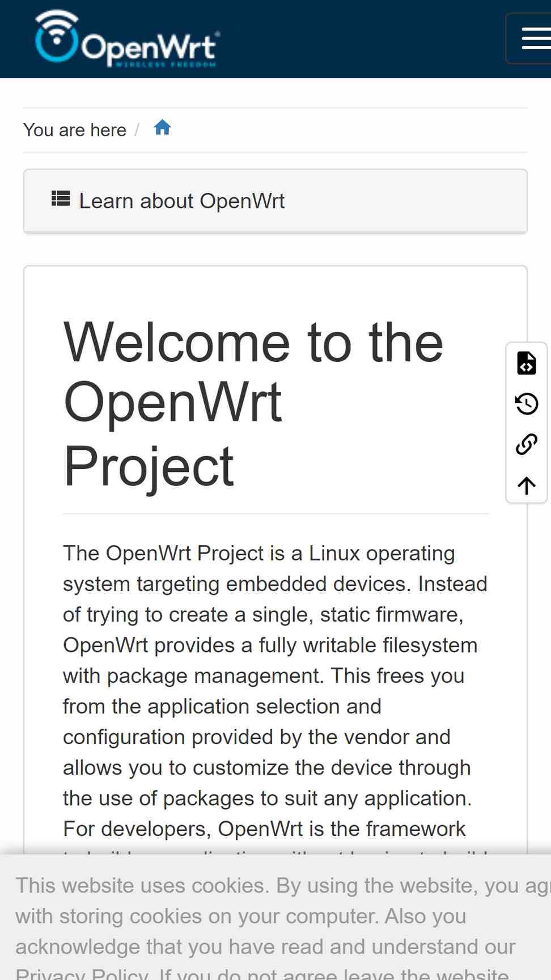Click the list icon beside Learn about OpenWrt
551x980 pixels.
pyautogui.click(x=61, y=199)
